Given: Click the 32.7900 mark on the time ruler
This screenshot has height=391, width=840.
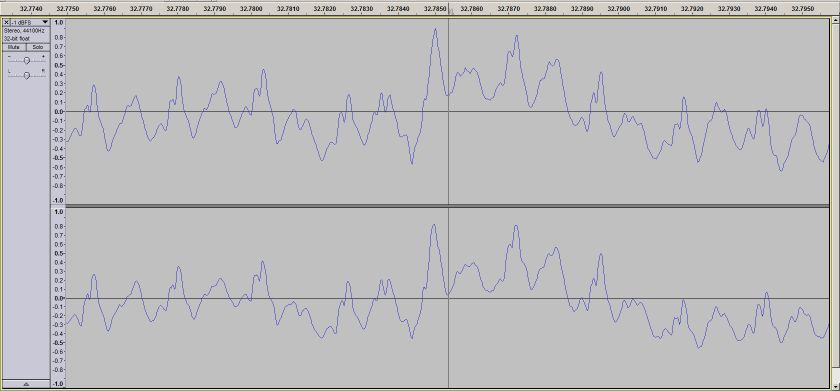Looking at the screenshot, I should click(x=619, y=9).
